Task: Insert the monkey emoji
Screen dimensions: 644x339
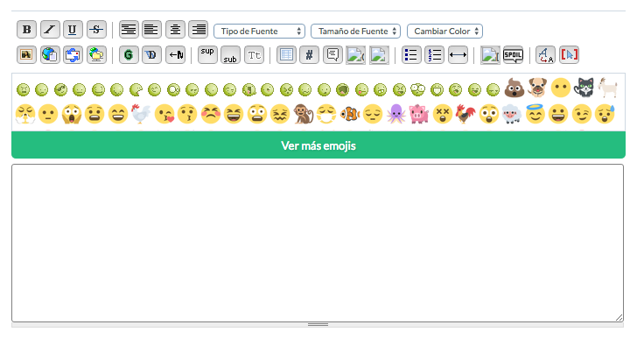Action: tap(304, 114)
